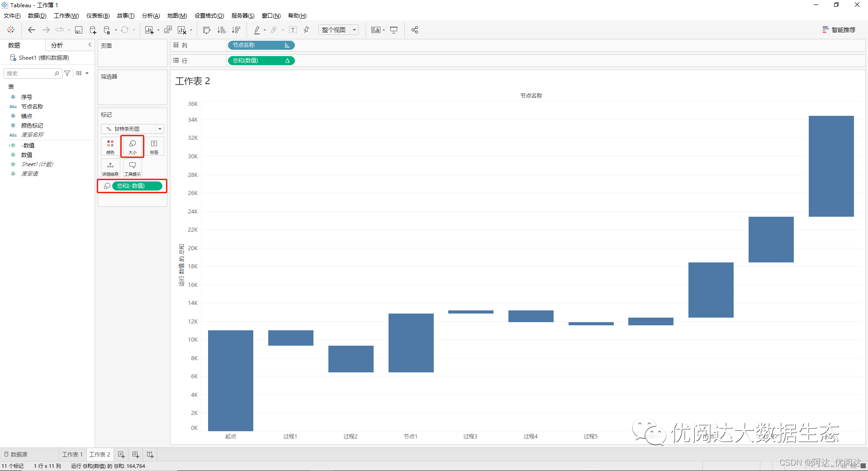Click the 详细信息 marks card button
The width and height of the screenshot is (868, 471).
(x=110, y=168)
